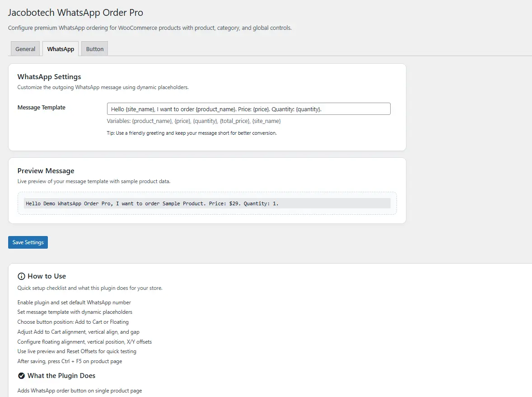Screen dimensions: 532x397
Task: Click the Choose button position checklist line
Action: (x=73, y=322)
